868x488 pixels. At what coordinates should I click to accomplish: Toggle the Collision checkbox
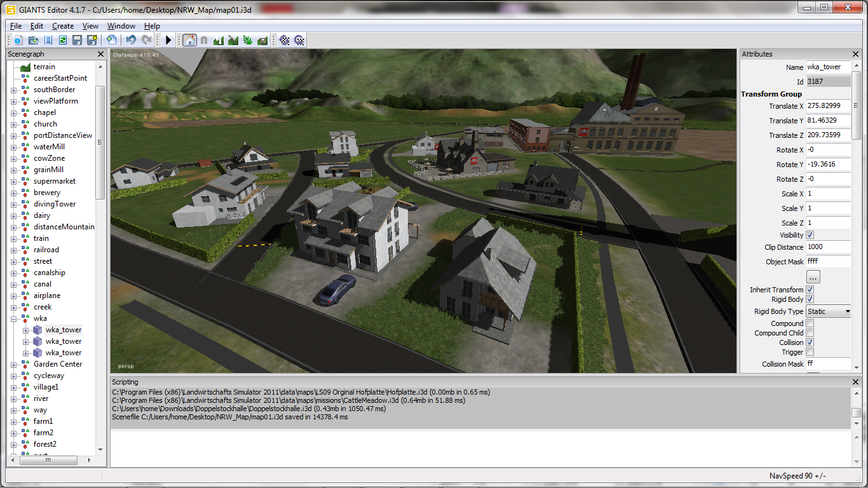810,342
